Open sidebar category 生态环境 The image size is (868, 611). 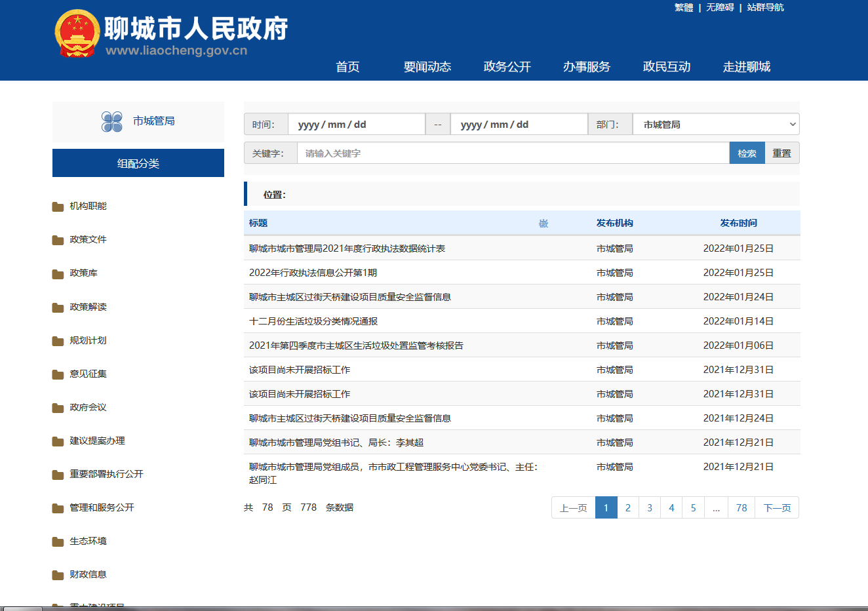pyautogui.click(x=88, y=541)
